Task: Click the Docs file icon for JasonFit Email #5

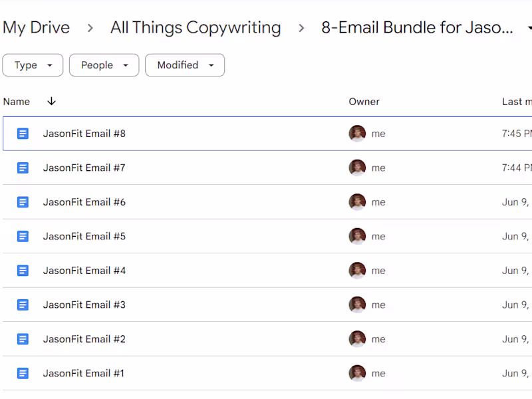Action: (23, 236)
